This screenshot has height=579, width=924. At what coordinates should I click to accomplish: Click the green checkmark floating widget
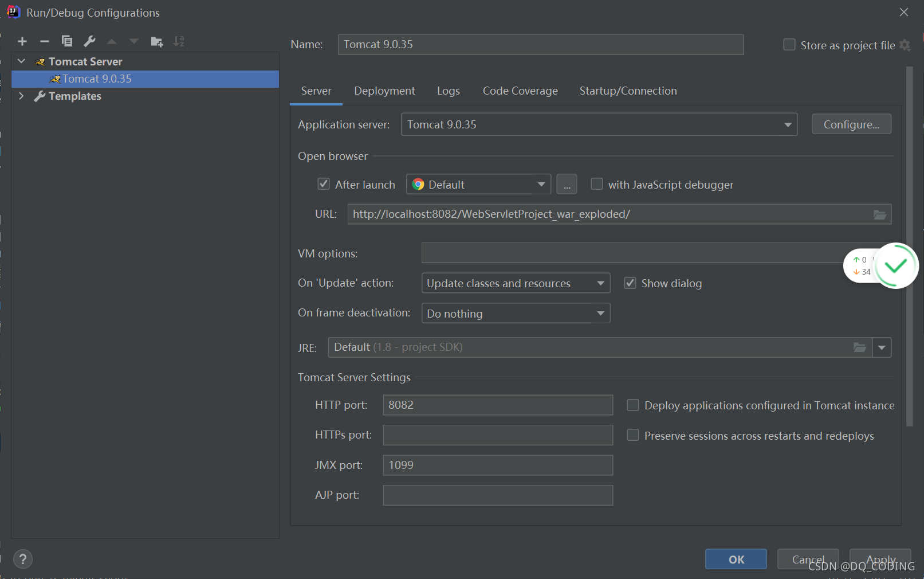coord(895,265)
